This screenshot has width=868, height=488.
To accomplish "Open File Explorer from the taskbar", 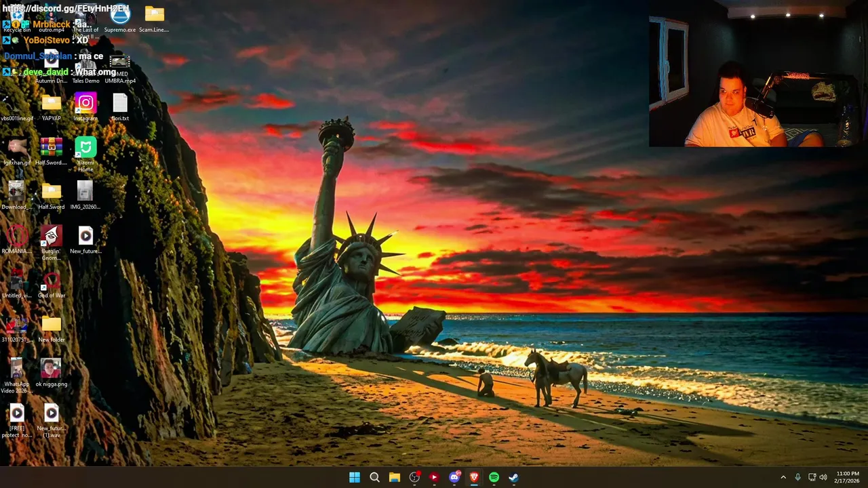I will click(395, 477).
